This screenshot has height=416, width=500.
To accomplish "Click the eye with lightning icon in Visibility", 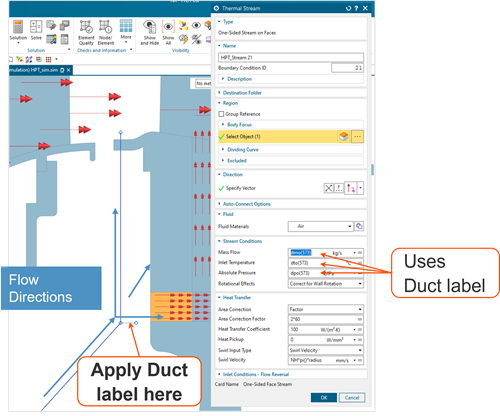I will pos(183,39).
